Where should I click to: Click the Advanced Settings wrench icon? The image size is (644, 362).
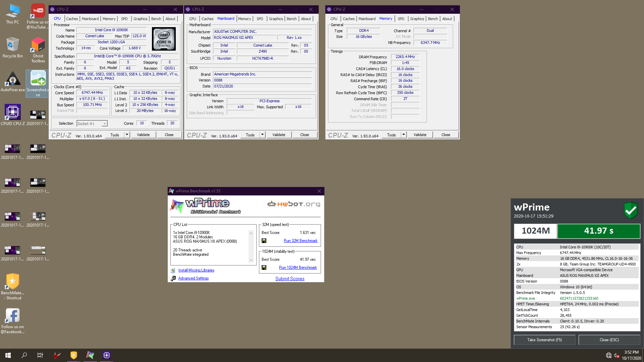[173, 278]
